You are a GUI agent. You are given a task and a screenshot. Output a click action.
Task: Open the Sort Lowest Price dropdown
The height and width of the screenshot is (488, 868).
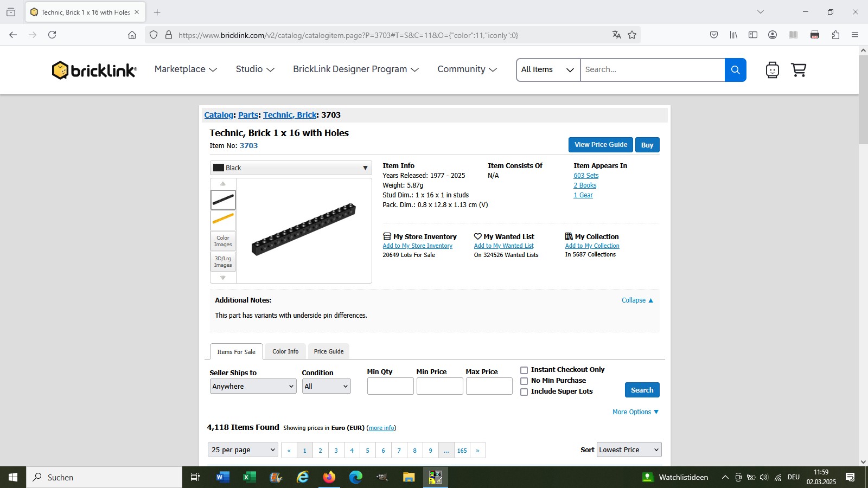click(629, 450)
